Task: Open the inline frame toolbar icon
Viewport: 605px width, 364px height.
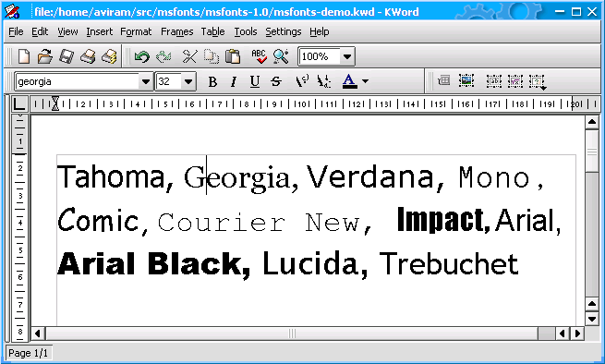Action: pyautogui.click(x=444, y=80)
